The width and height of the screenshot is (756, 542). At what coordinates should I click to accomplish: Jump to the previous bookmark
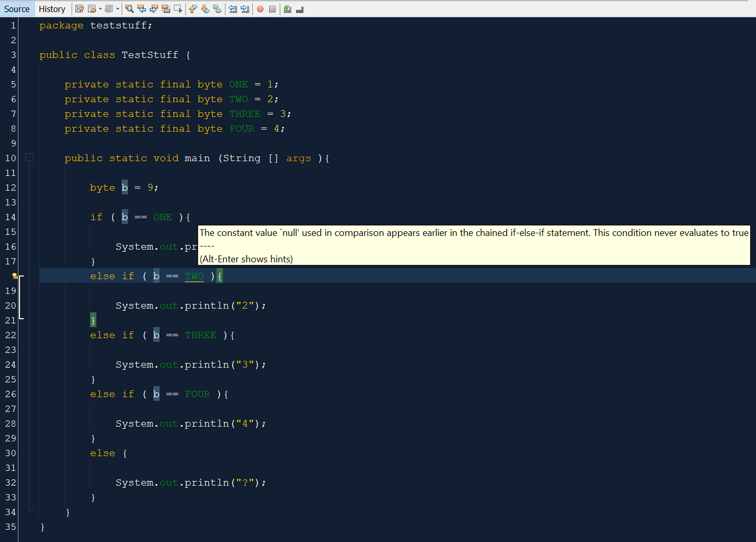[193, 9]
